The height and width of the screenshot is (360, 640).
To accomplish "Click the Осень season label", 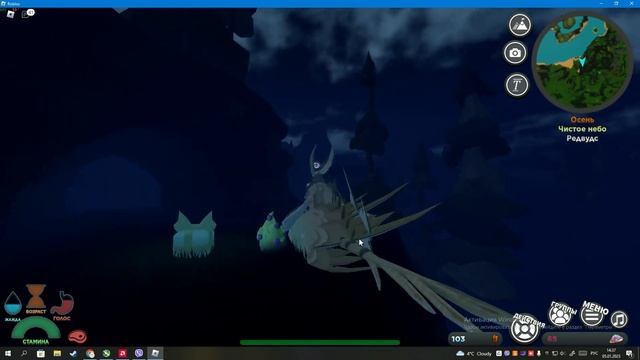I will click(x=582, y=120).
